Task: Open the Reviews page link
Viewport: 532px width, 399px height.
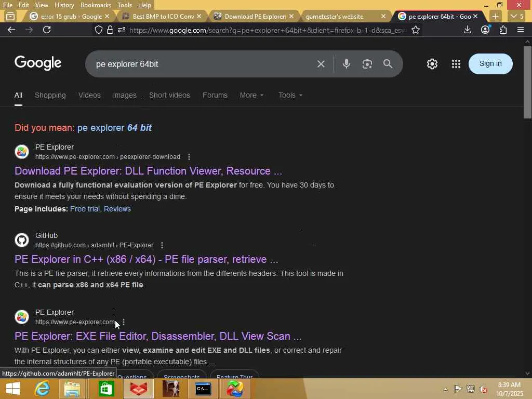Action: [x=117, y=209]
